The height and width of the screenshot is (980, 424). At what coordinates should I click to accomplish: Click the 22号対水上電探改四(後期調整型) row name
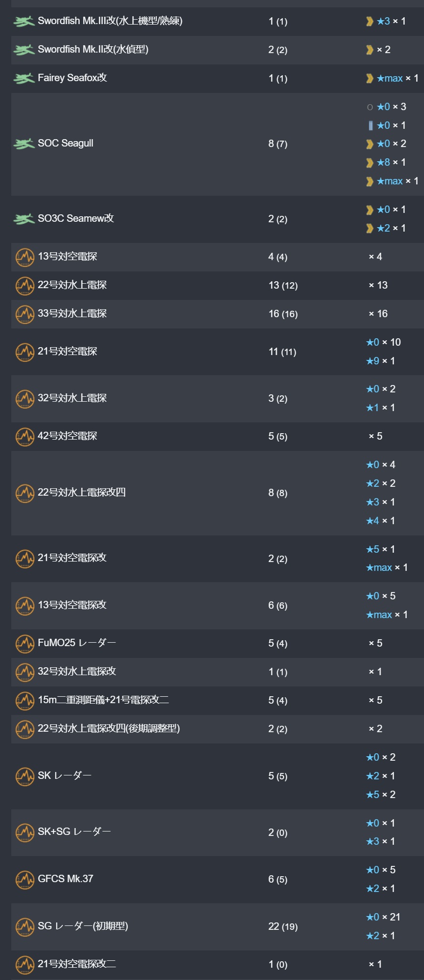(109, 728)
